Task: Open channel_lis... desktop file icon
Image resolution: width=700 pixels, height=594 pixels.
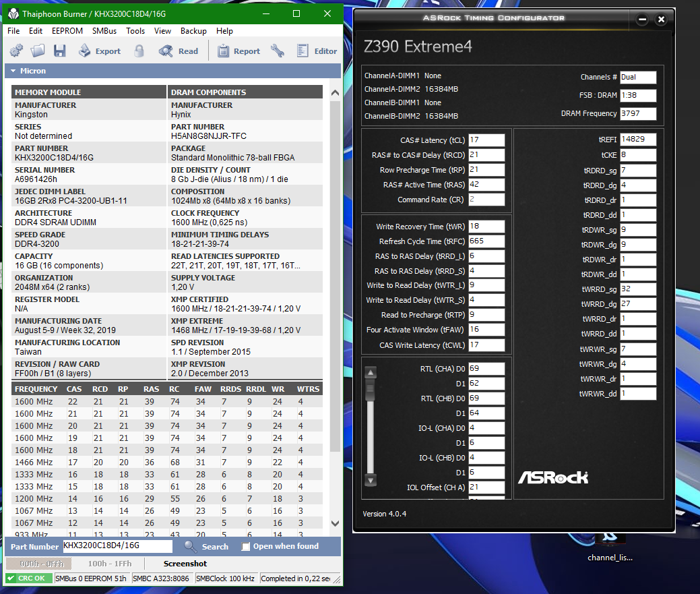Action: (610, 547)
